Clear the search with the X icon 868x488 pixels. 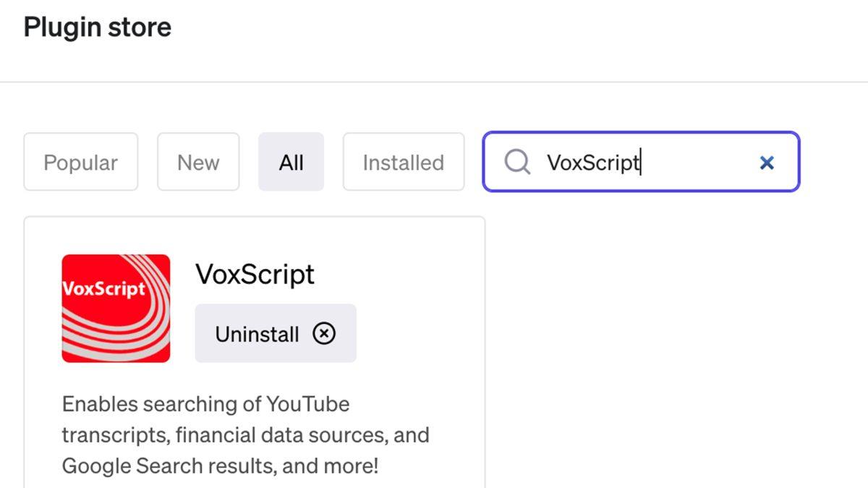[x=767, y=163]
